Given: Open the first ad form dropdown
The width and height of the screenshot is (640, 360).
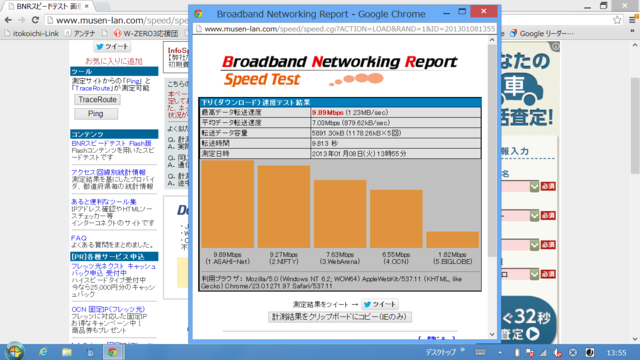Looking at the screenshot, I should click(x=534, y=187).
